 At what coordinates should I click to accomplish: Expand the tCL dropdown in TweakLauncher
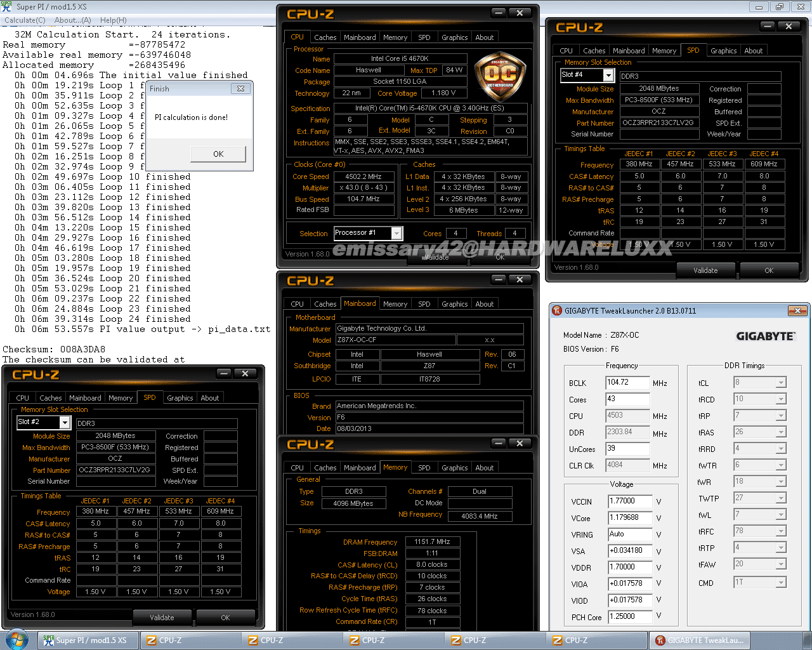pos(781,383)
